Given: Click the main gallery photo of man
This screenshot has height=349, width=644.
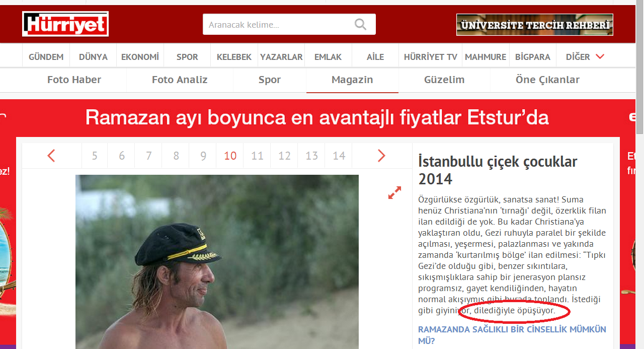Looking at the screenshot, I should tap(217, 262).
